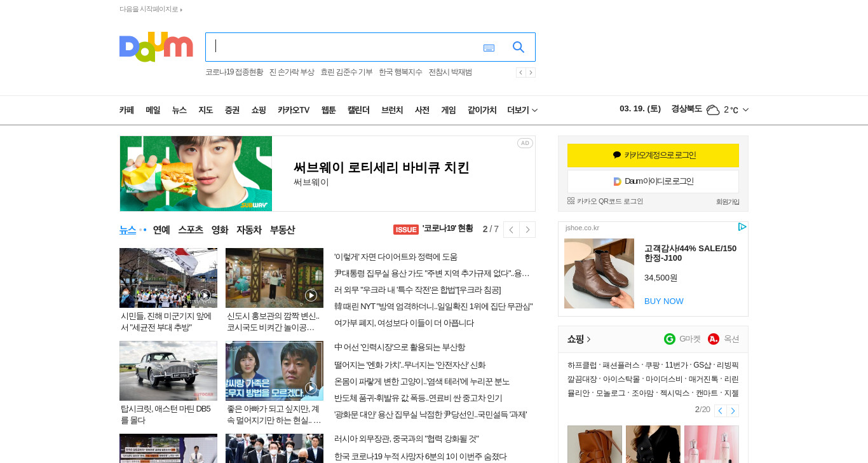Click the G마켓 text link
868x463 pixels.
(689, 339)
